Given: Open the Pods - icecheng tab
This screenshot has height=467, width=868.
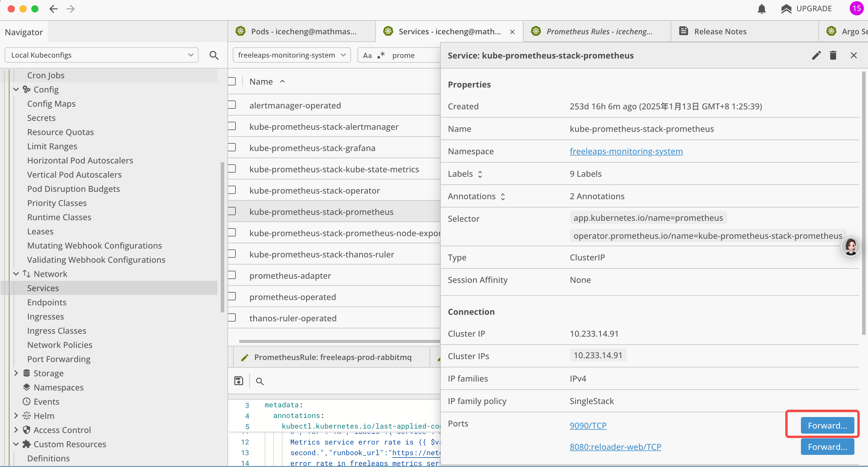Looking at the screenshot, I should pyautogui.click(x=303, y=31).
